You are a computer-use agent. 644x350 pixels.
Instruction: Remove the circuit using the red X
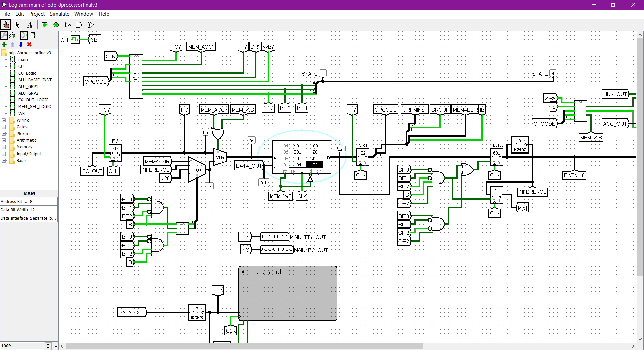pos(29,44)
